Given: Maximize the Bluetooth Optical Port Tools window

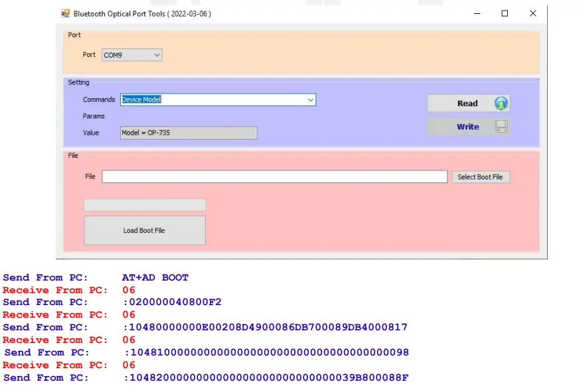Looking at the screenshot, I should click(505, 14).
